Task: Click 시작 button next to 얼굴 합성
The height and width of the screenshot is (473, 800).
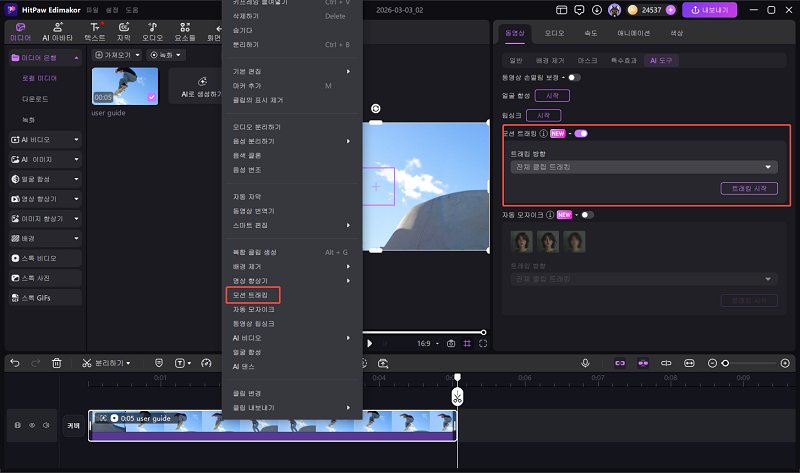Action: tap(552, 95)
